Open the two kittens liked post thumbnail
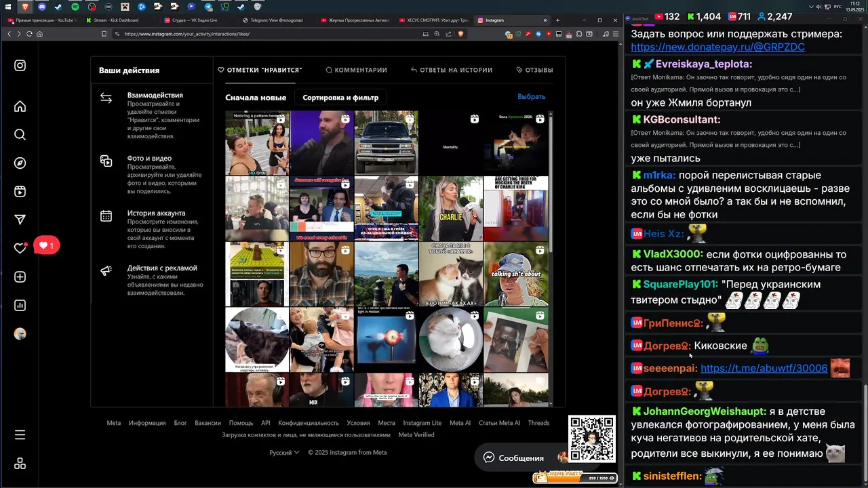This screenshot has height=488, width=868. [451, 274]
